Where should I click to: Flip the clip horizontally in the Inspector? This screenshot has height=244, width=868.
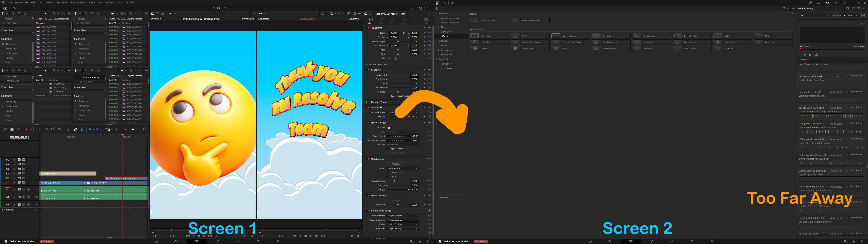(x=389, y=59)
